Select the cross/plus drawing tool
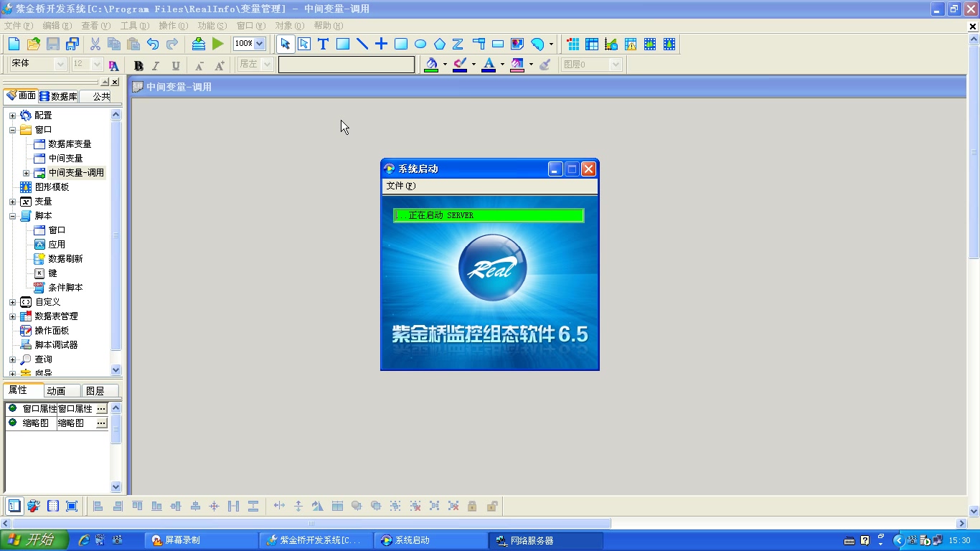The height and width of the screenshot is (551, 980). [382, 44]
